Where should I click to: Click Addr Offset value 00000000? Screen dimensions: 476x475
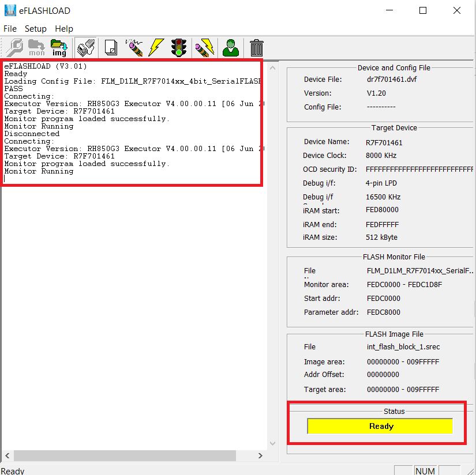[383, 375]
